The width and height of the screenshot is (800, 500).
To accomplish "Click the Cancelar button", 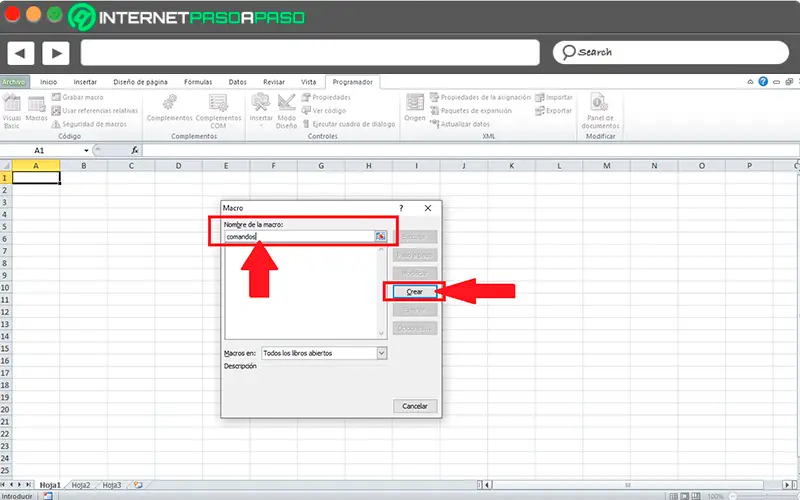I will 415,406.
